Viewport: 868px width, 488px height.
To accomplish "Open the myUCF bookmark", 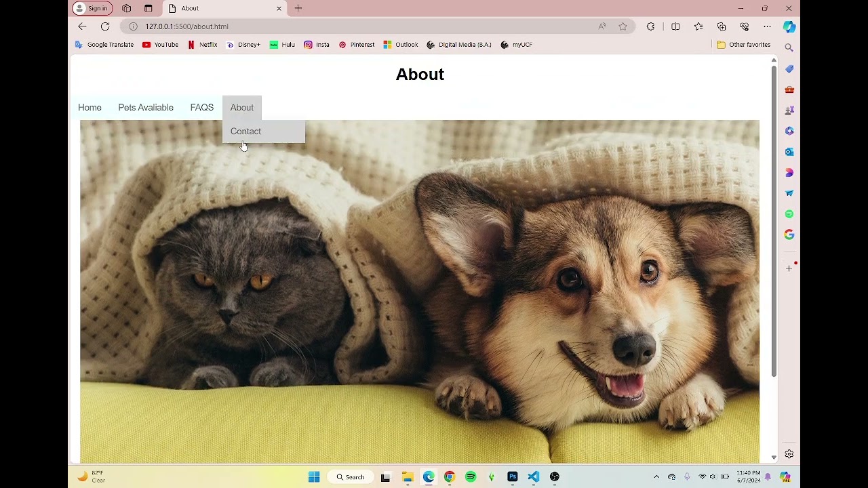I will 516,45.
